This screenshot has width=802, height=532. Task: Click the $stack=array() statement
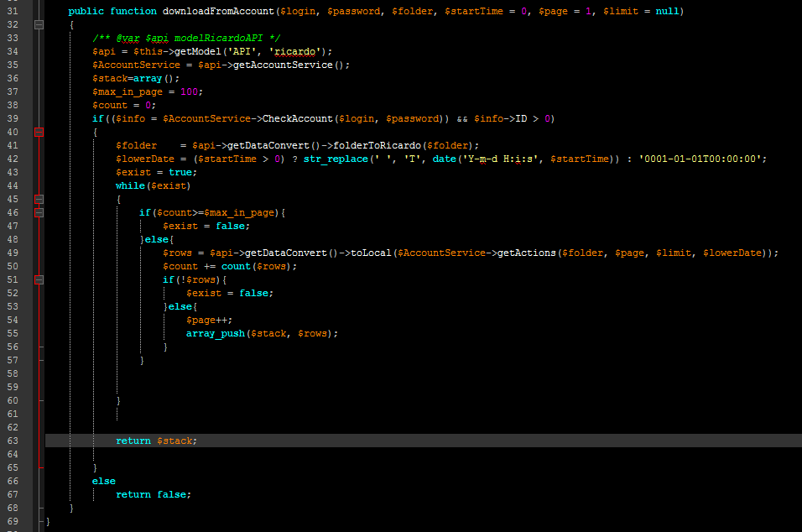(x=136, y=78)
